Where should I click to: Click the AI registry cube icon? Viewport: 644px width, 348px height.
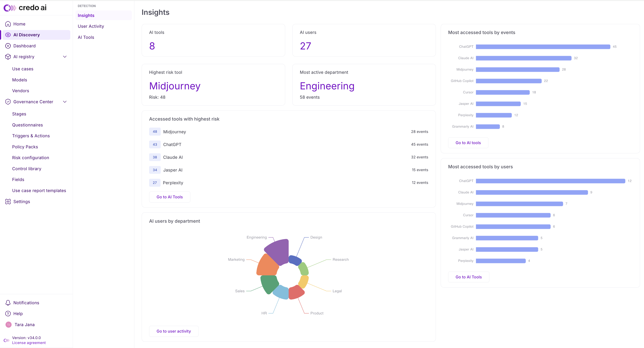click(8, 57)
